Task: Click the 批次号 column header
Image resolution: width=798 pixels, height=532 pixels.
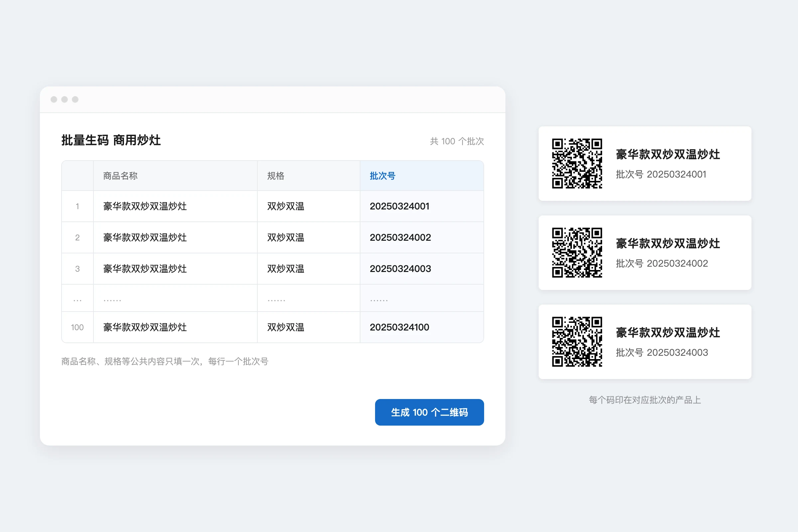Action: coord(422,176)
